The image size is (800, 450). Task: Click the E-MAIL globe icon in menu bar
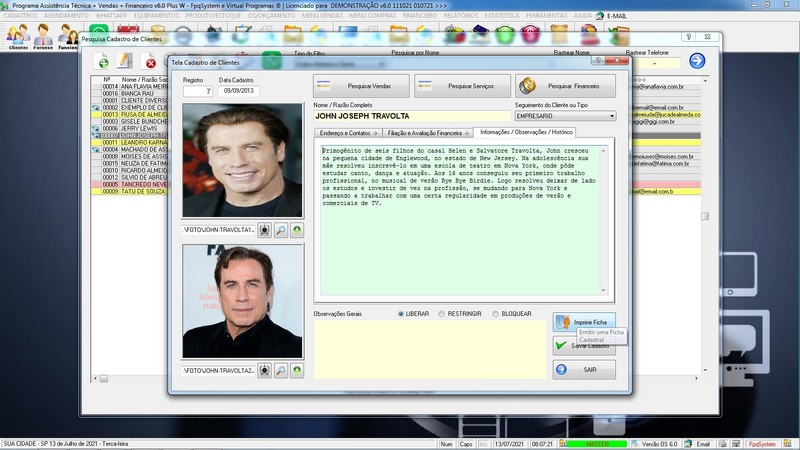click(600, 16)
